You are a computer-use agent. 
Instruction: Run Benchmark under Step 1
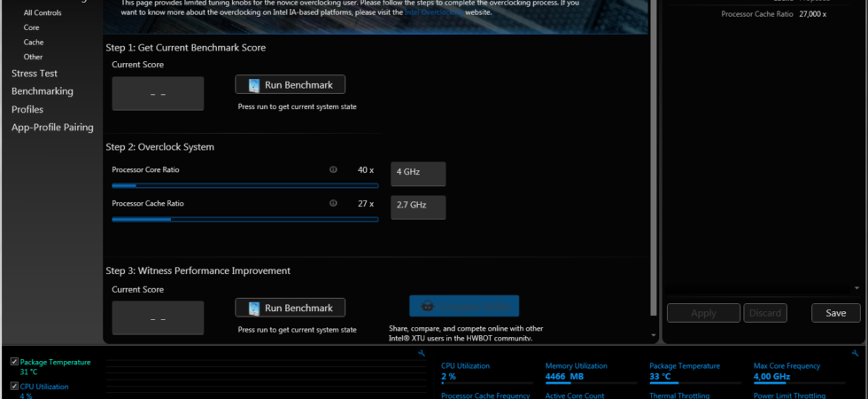291,85
